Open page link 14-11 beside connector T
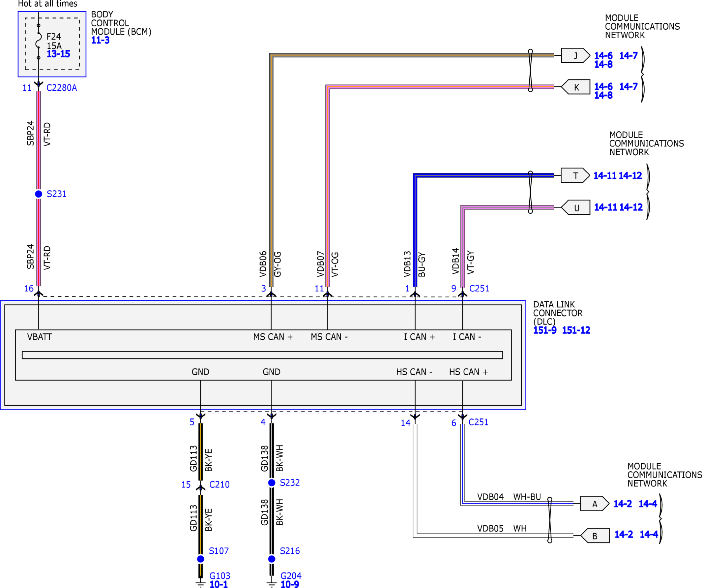 coord(605,175)
